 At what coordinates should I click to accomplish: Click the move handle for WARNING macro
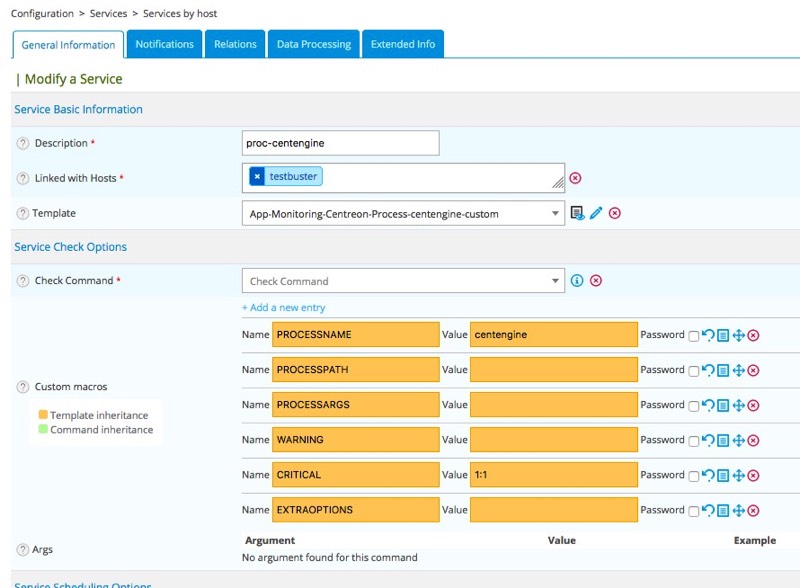point(739,440)
